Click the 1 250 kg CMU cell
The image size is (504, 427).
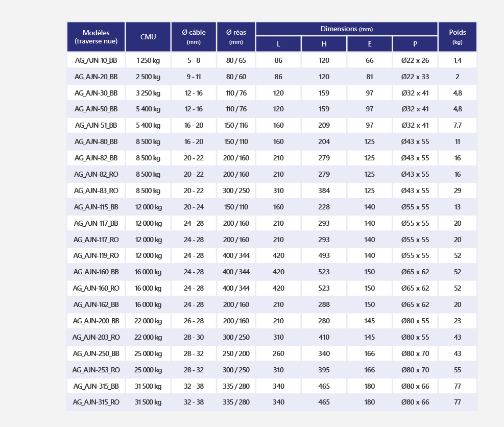coord(148,60)
